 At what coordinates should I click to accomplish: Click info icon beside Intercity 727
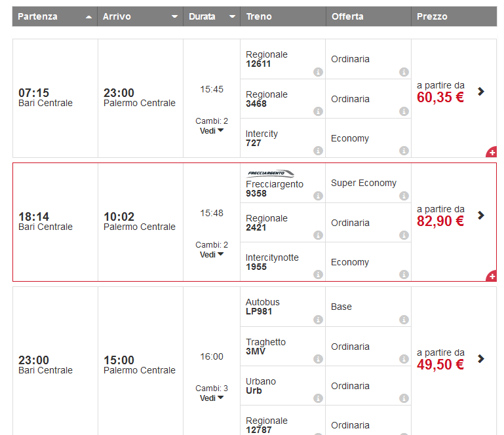click(318, 151)
